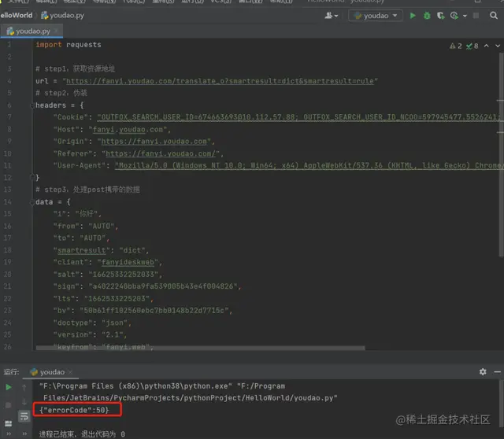Jump to next highlighted problem arrow
This screenshot has height=439, width=504.
[x=498, y=46]
